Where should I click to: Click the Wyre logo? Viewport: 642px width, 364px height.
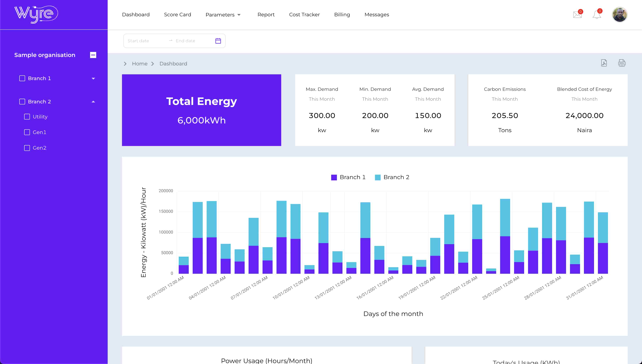pos(36,14)
